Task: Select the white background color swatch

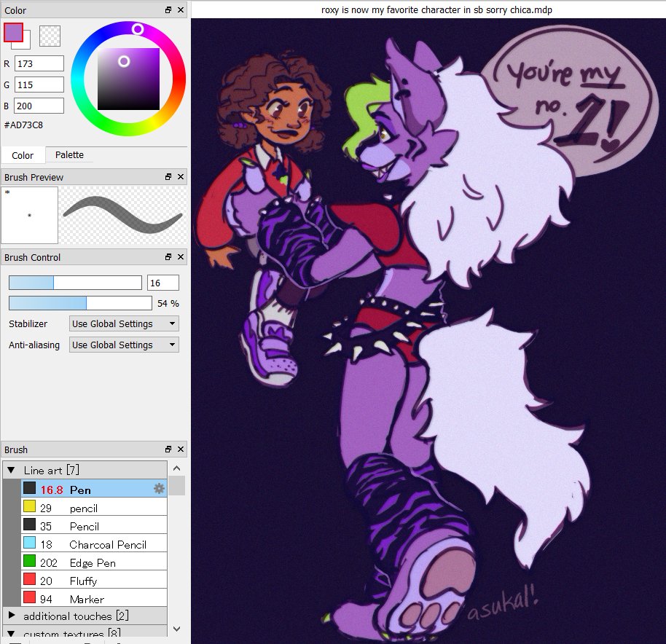Action: (x=27, y=45)
